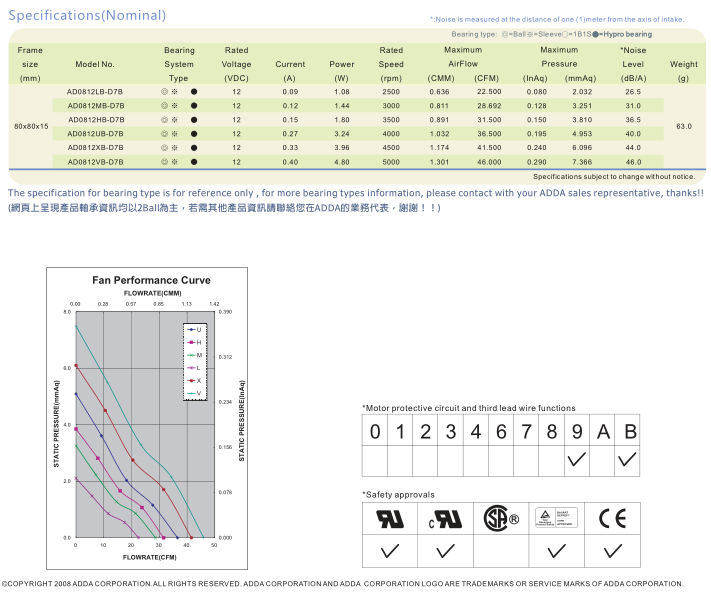Click the Safety approvals heading
Image resolution: width=711 pixels, height=593 pixels.
point(398,495)
